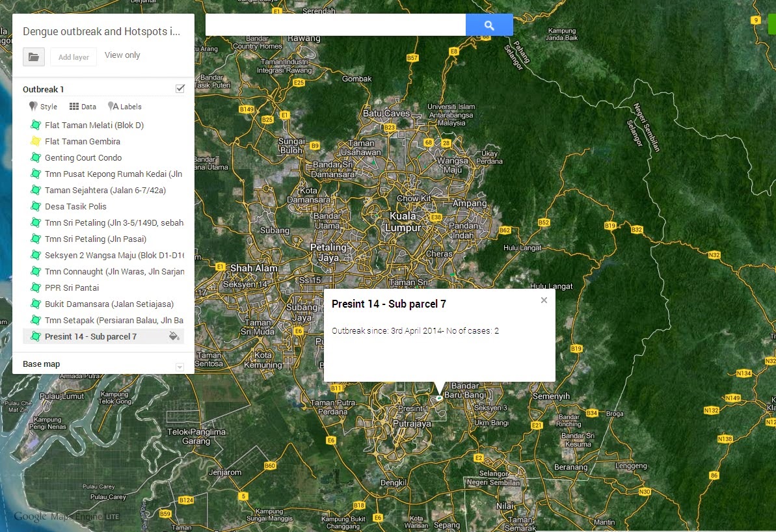Click the paint bucket icon for Presint 14
The width and height of the screenshot is (776, 532).
pyautogui.click(x=174, y=336)
